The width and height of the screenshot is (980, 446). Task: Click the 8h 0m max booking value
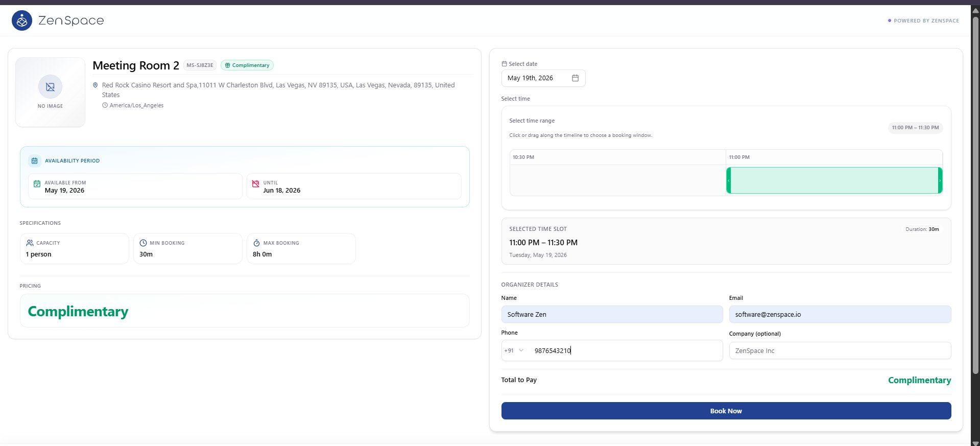coord(262,254)
